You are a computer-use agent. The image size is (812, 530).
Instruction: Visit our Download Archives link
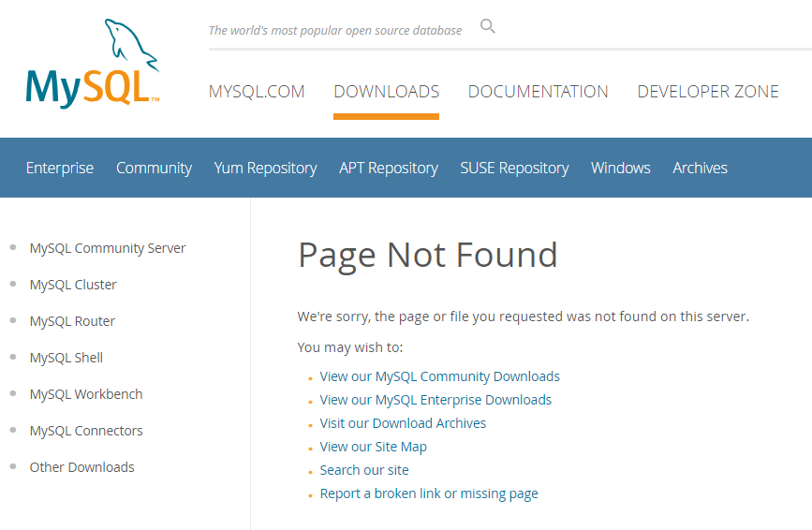(403, 423)
